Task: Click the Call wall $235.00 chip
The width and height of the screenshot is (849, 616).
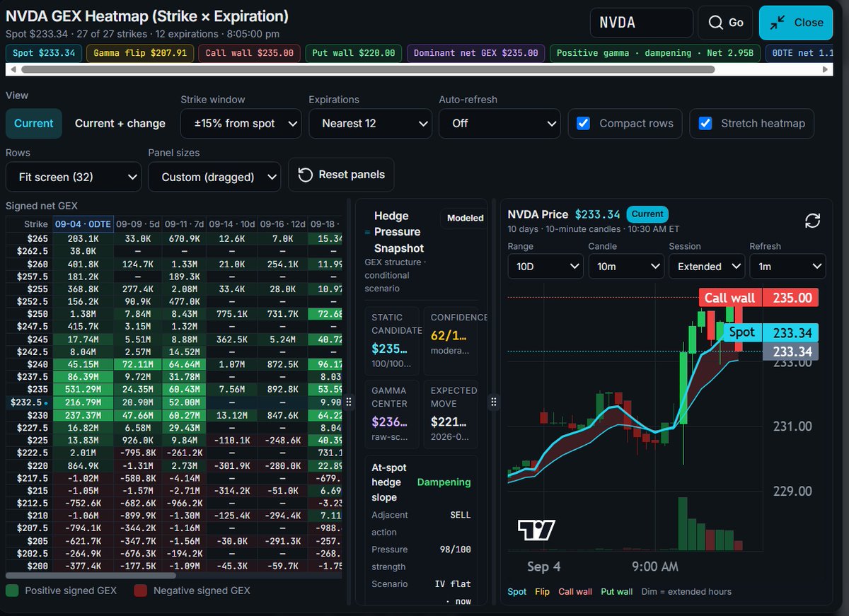Action: pyautogui.click(x=249, y=53)
